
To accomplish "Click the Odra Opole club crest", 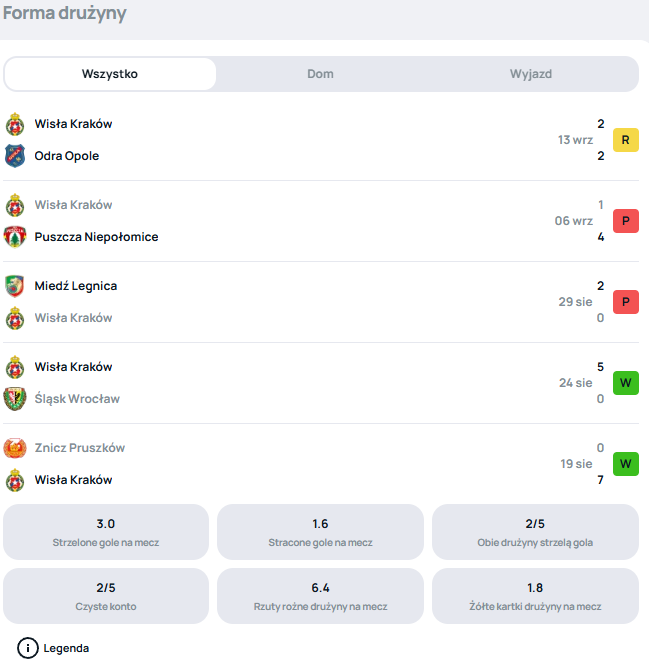I will pyautogui.click(x=15, y=156).
